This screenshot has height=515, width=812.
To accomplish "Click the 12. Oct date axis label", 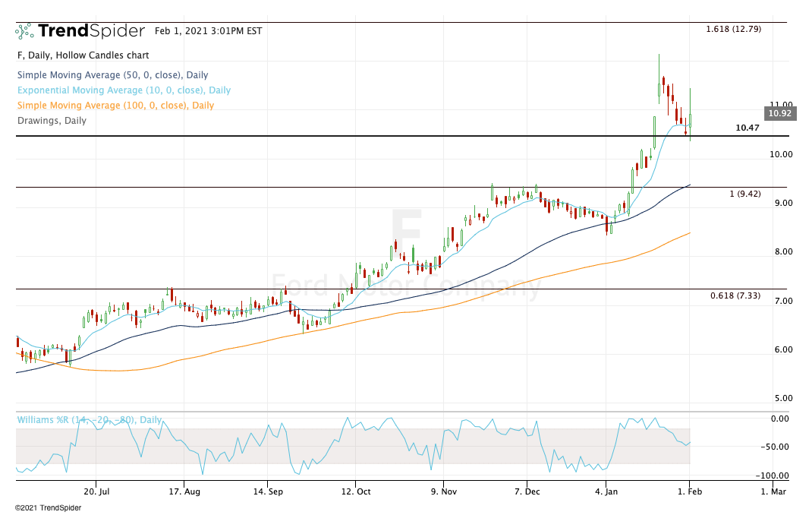I will pos(355,491).
